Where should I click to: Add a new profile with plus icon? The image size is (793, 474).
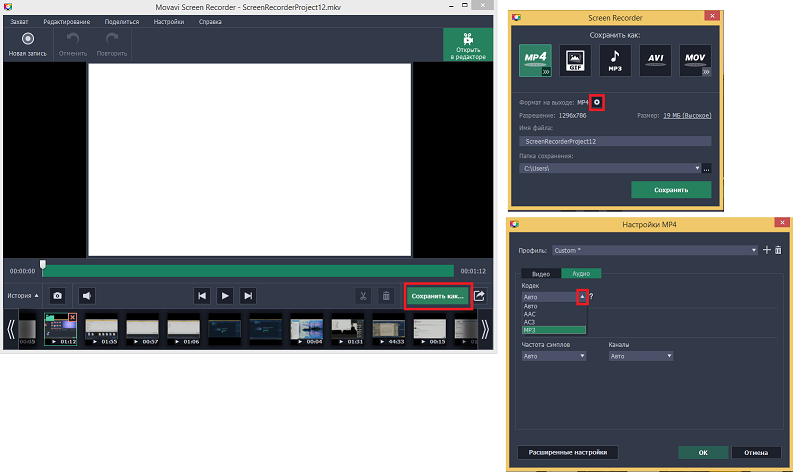tap(767, 250)
